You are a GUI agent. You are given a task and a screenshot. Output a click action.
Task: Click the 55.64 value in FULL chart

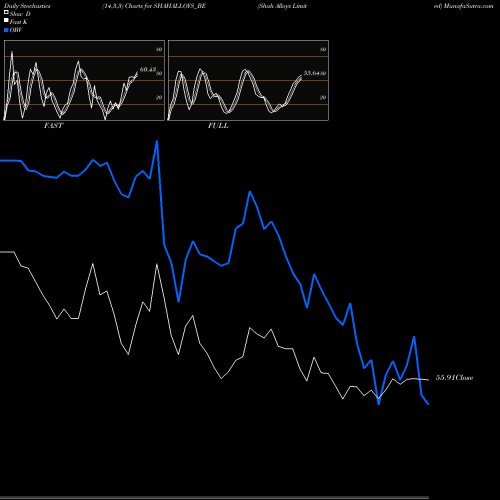point(312,73)
